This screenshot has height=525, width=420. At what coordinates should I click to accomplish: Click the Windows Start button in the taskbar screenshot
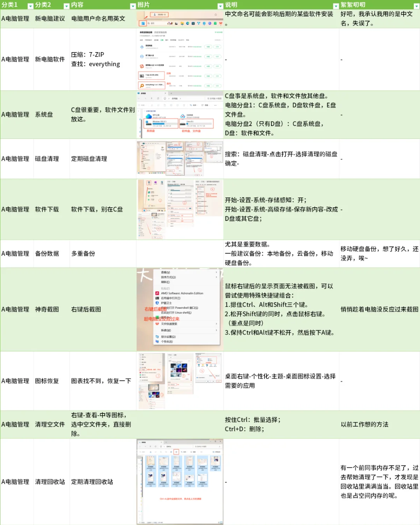pyautogui.click(x=143, y=23)
